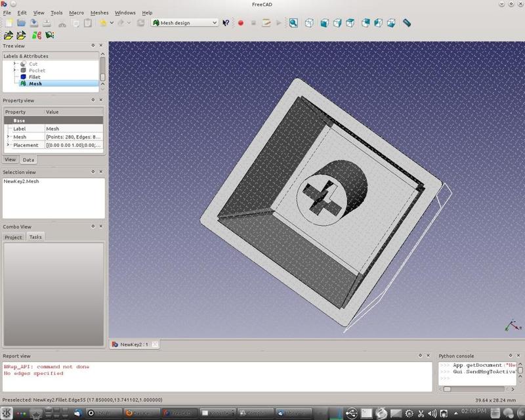Click the edit macro pencil icon
525x420 pixels.
[266, 23]
